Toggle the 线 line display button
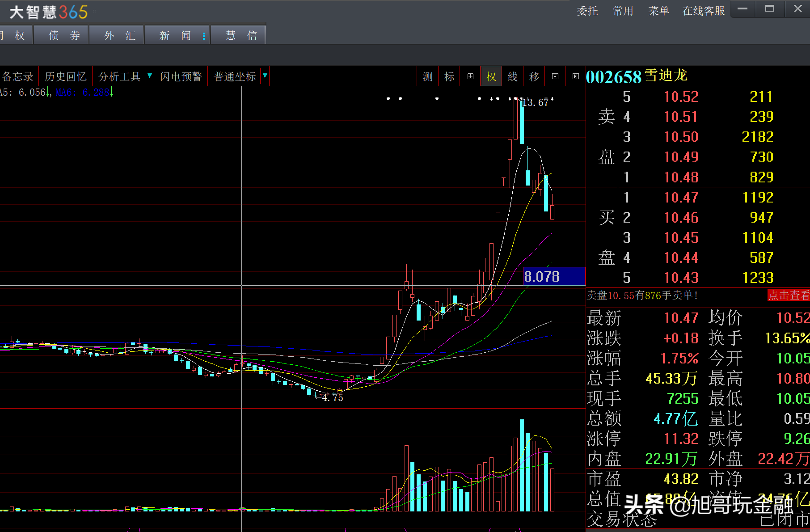This screenshot has height=532, width=810. point(513,76)
